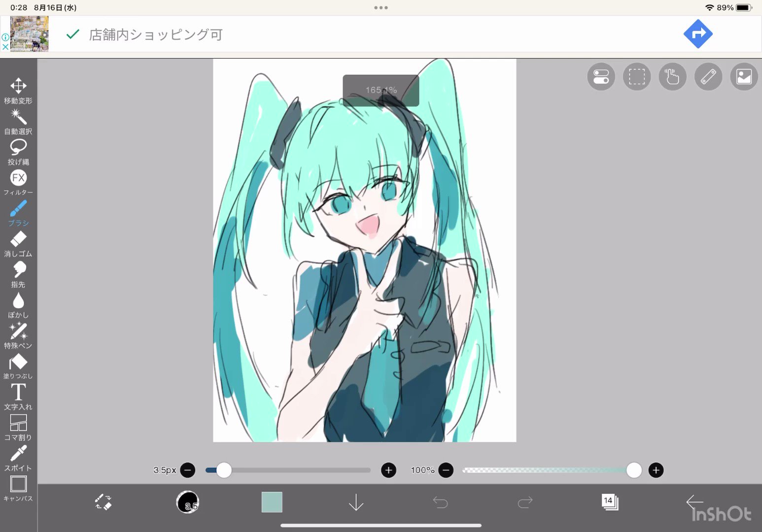Toggle the view settings switch button
The image size is (762, 532).
(601, 77)
